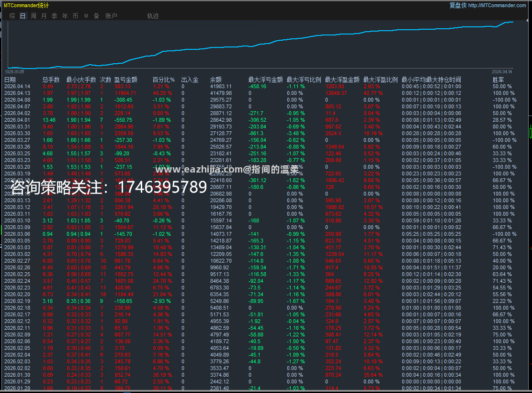532x393 pixels.
Task: Open the 月 monthly tab
Action: point(44,16)
